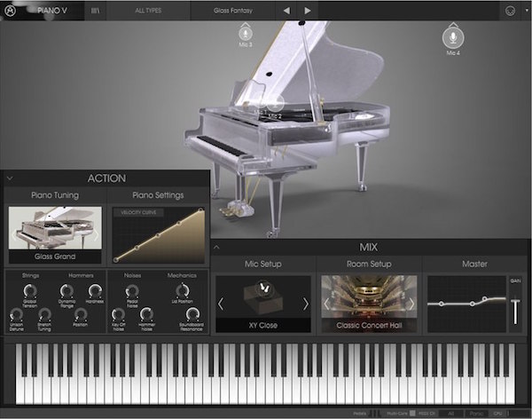This screenshot has height=419, width=532.
Task: Click the Unison Detune knob
Action: click(16, 315)
